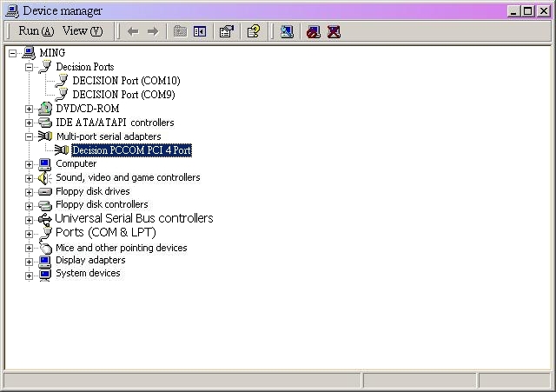Click the Uninstall device toolbar icon

click(x=334, y=31)
